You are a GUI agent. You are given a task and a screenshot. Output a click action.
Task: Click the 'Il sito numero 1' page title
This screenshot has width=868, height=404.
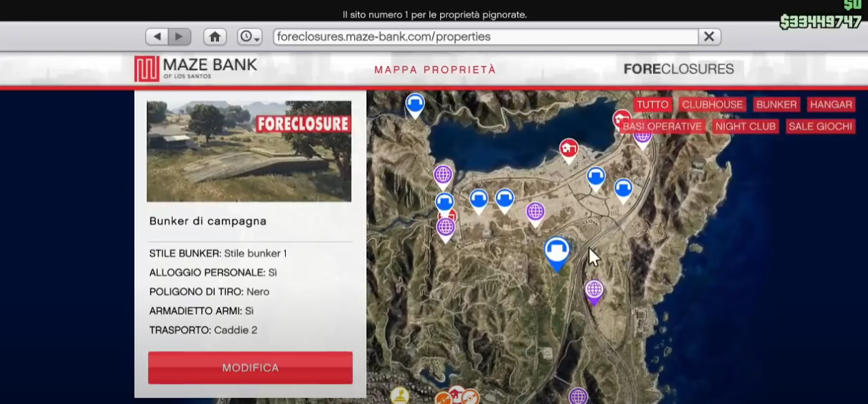click(x=434, y=14)
